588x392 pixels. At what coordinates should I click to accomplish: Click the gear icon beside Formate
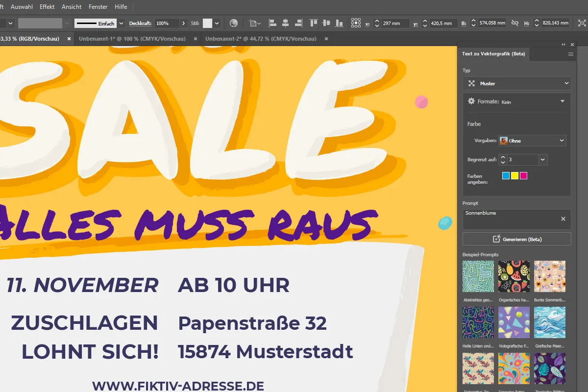coord(471,101)
